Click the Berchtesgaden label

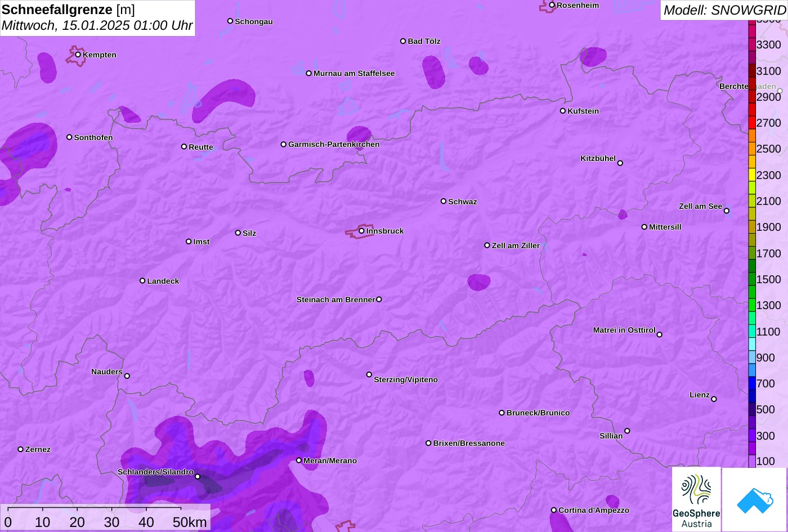click(x=747, y=86)
